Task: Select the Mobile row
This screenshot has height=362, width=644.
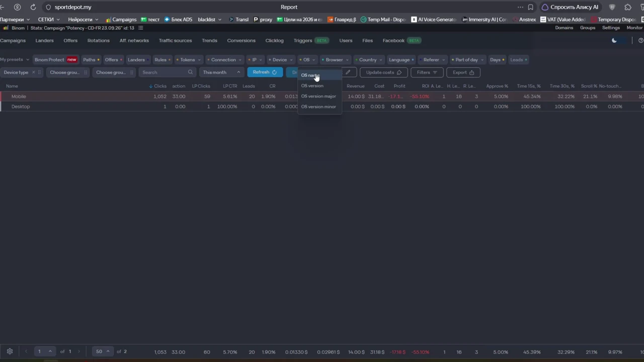Action: (322, 96)
